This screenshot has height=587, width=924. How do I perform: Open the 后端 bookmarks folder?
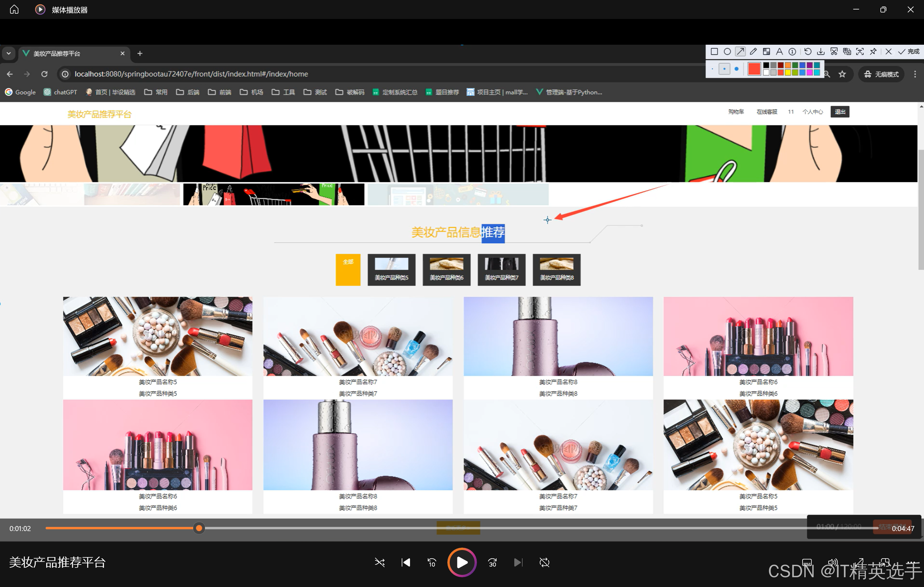coord(188,92)
